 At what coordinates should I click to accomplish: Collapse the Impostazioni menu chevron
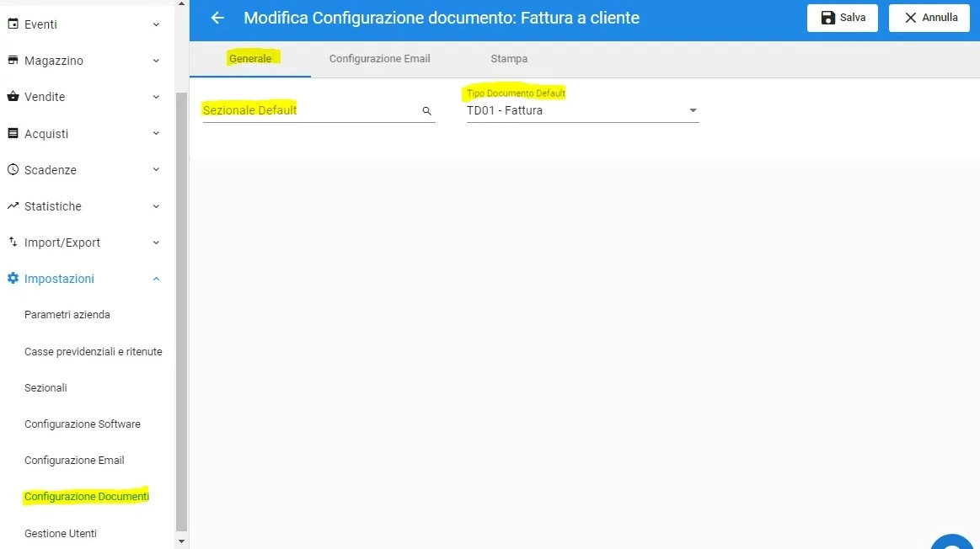click(x=156, y=279)
